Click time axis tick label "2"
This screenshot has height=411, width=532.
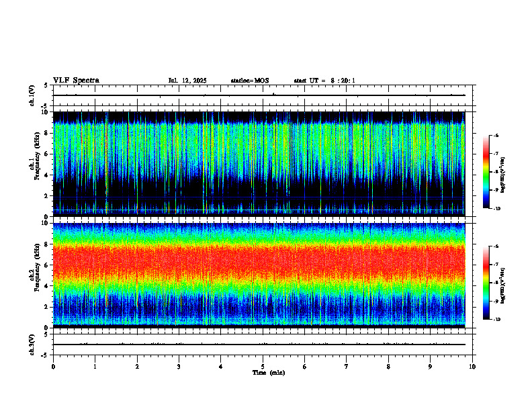pos(137,367)
